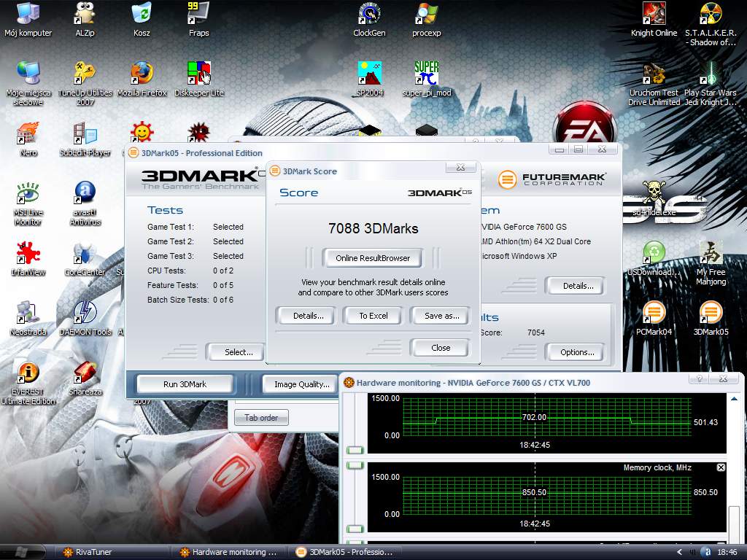The image size is (747, 560).
Task: Launch Shareaza from the desktop
Action: point(85,378)
